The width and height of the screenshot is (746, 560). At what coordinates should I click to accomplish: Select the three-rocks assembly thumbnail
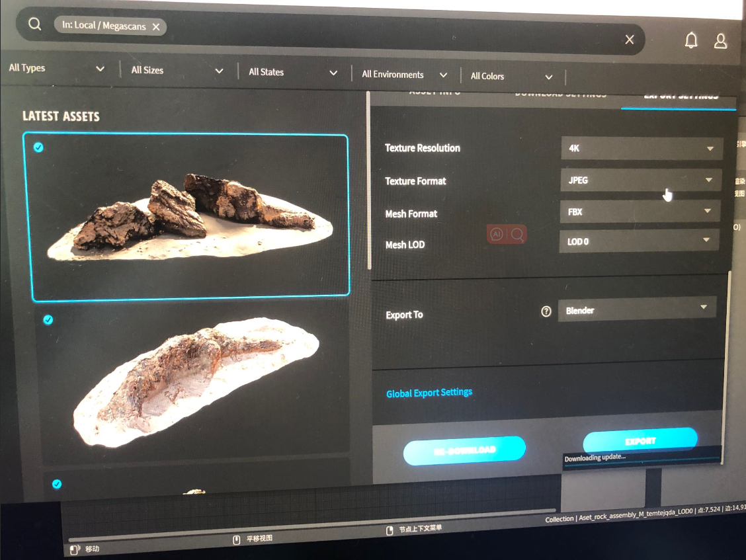tap(190, 216)
